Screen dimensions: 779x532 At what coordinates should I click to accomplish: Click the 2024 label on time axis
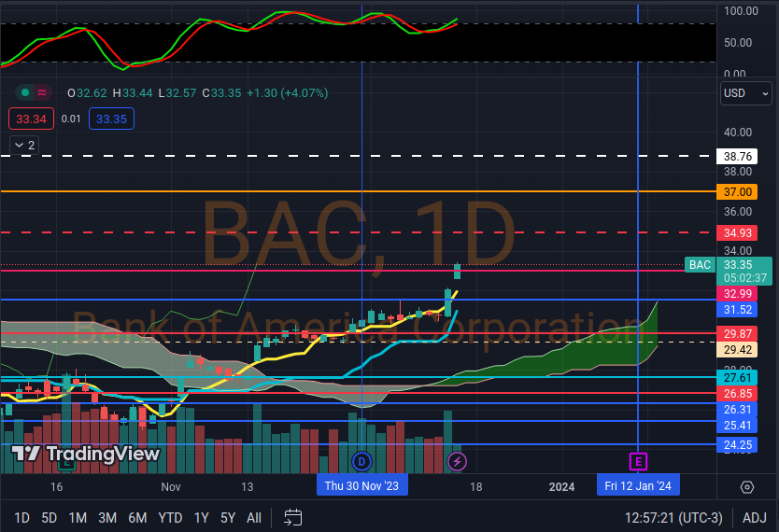(561, 487)
